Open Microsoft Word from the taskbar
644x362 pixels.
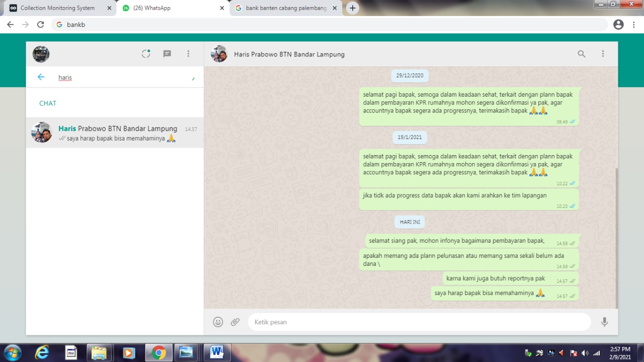click(217, 352)
